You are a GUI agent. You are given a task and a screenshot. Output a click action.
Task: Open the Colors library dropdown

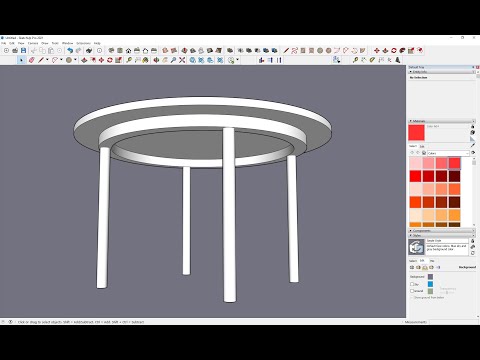pyautogui.click(x=448, y=153)
